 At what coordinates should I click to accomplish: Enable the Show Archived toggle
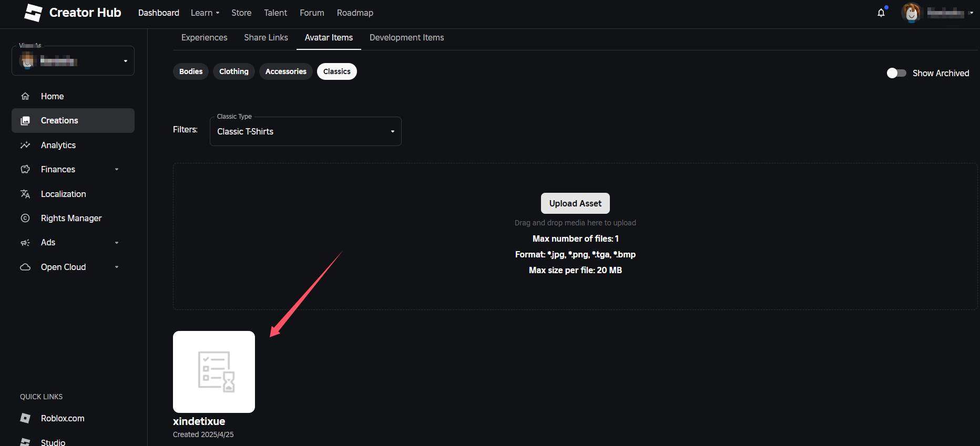click(896, 73)
